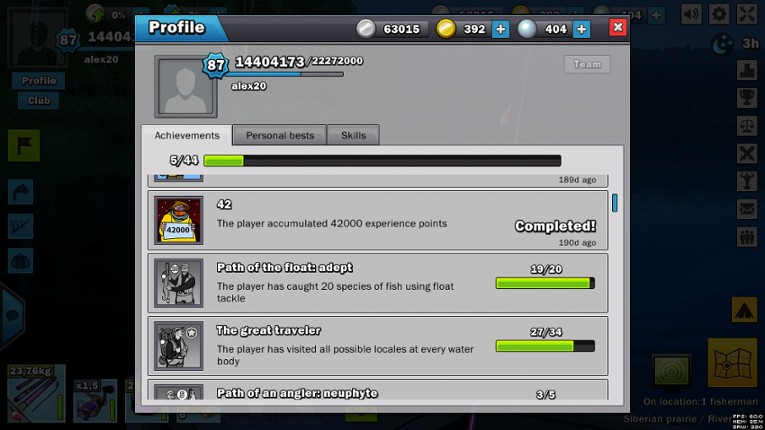Click the Team button
Image resolution: width=765 pixels, height=430 pixels.
pyautogui.click(x=587, y=64)
